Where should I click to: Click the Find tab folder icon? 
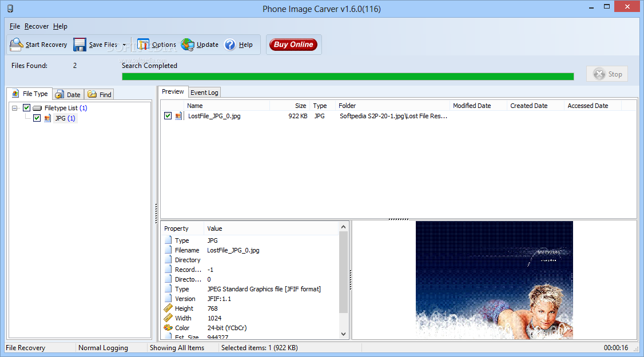pyautogui.click(x=92, y=94)
